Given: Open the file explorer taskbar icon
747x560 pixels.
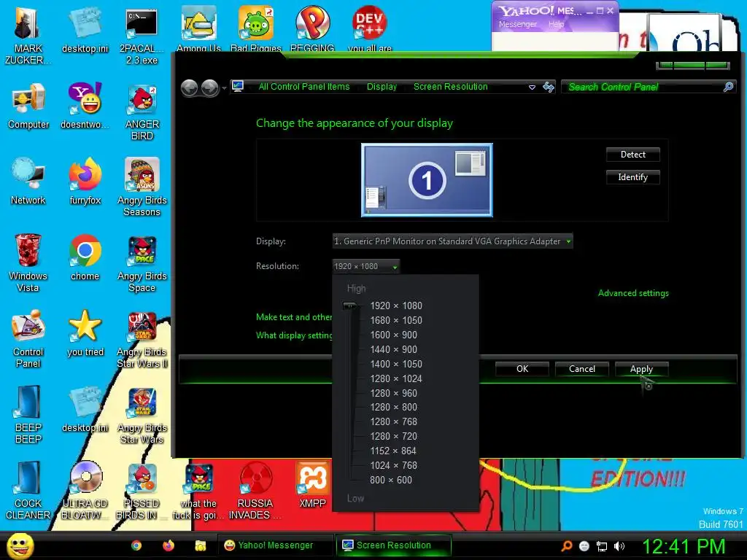Looking at the screenshot, I should point(201,545).
